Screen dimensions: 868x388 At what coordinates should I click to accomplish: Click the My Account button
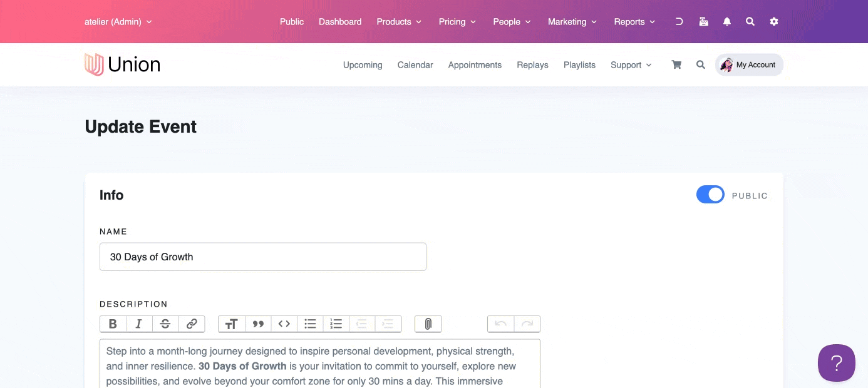(749, 65)
